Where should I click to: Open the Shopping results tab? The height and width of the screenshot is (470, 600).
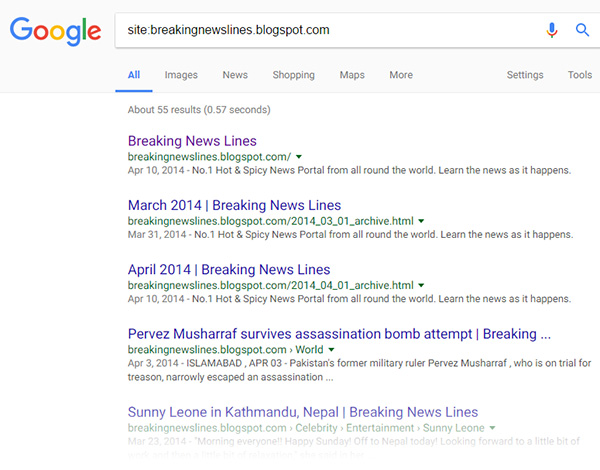point(293,75)
